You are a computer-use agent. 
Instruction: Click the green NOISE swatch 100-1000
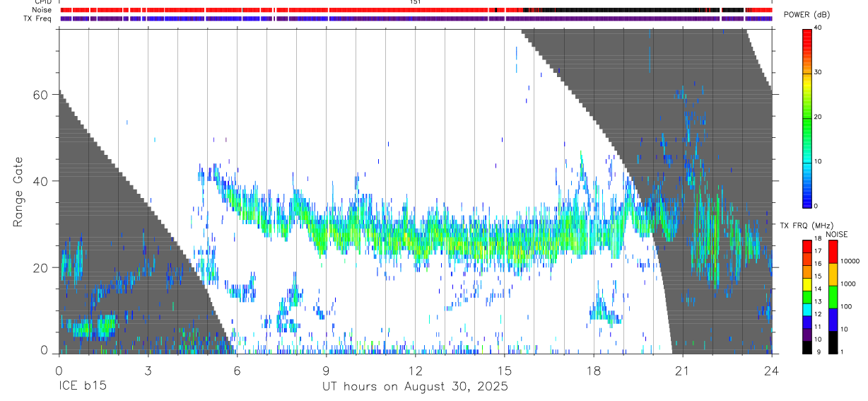(833, 296)
